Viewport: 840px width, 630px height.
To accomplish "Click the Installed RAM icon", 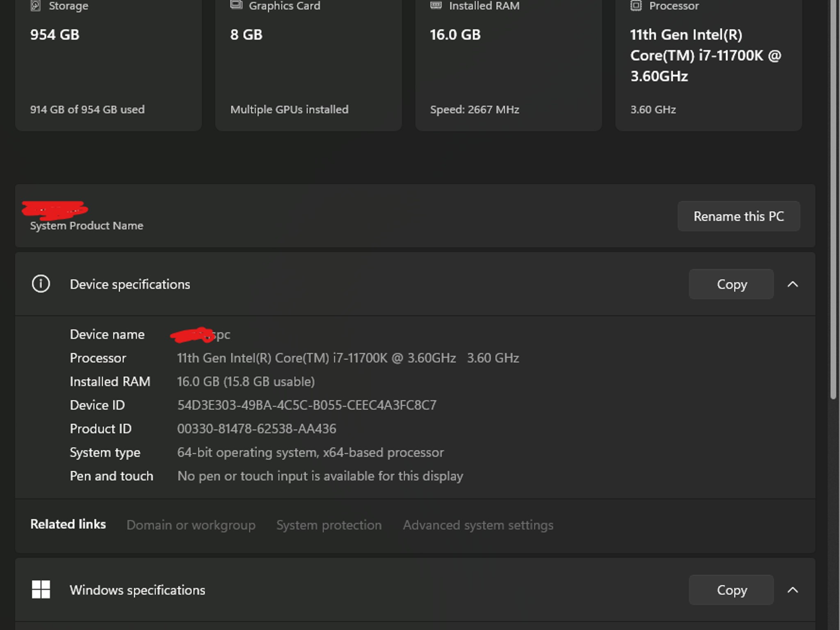I will pyautogui.click(x=436, y=5).
